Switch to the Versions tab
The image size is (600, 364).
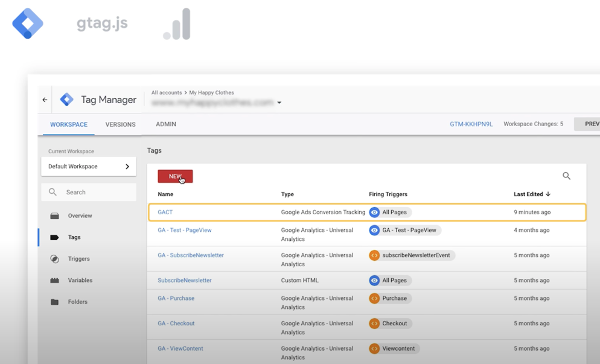(121, 124)
